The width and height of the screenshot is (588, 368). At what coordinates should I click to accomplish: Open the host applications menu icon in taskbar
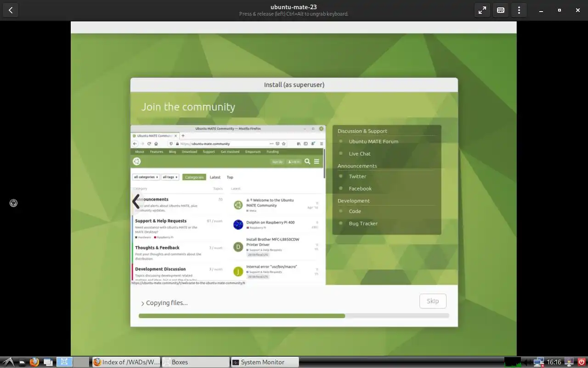pos(8,362)
